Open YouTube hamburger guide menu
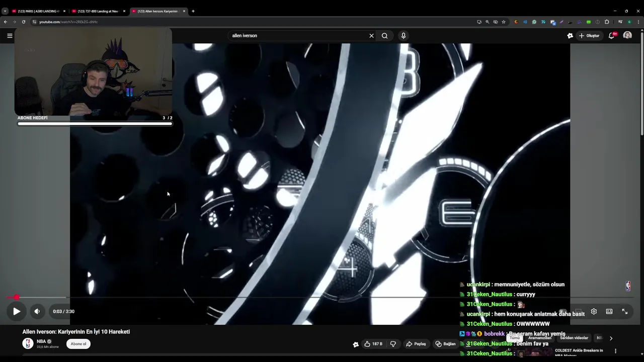644x362 pixels. tap(10, 36)
